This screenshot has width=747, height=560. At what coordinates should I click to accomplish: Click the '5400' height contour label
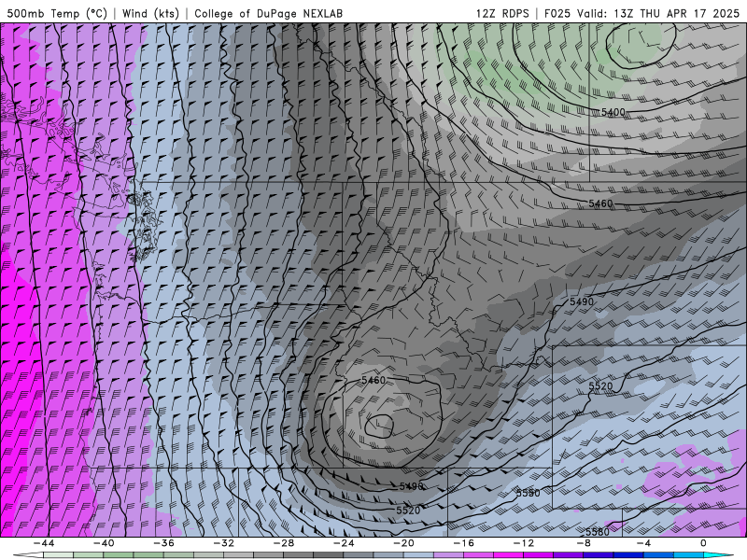(x=613, y=112)
